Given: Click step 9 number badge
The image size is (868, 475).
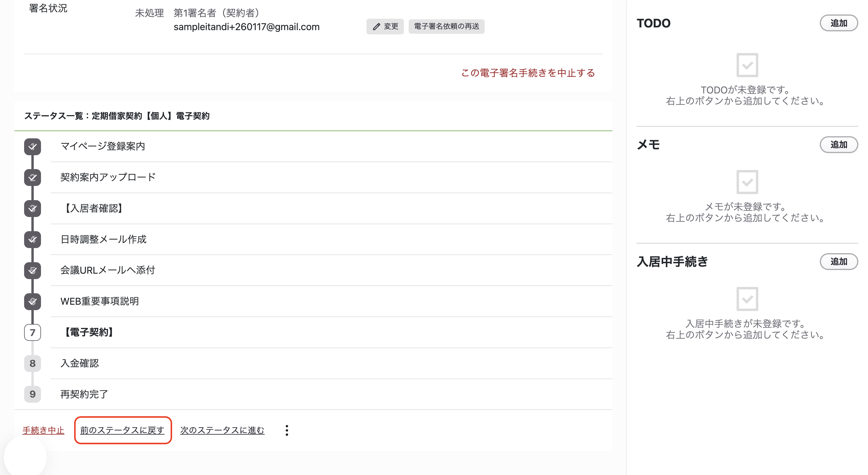Looking at the screenshot, I should tap(32, 394).
